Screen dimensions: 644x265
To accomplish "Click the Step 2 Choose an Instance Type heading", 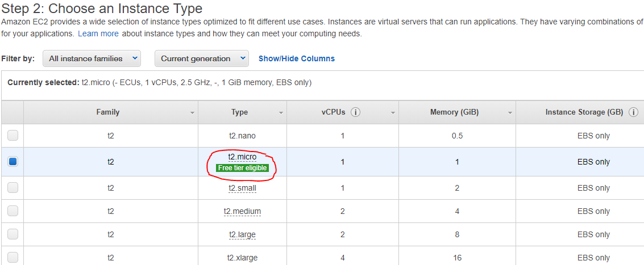I will pos(102,8).
